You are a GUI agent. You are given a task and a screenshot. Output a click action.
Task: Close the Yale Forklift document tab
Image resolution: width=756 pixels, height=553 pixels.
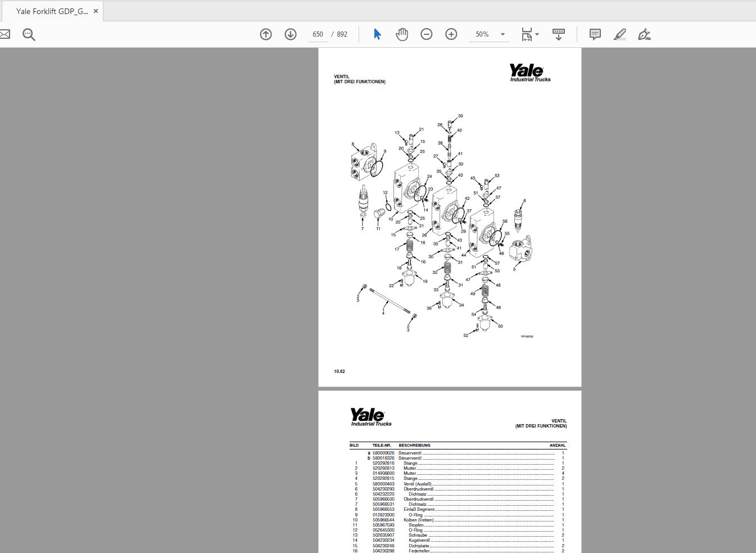click(x=96, y=11)
